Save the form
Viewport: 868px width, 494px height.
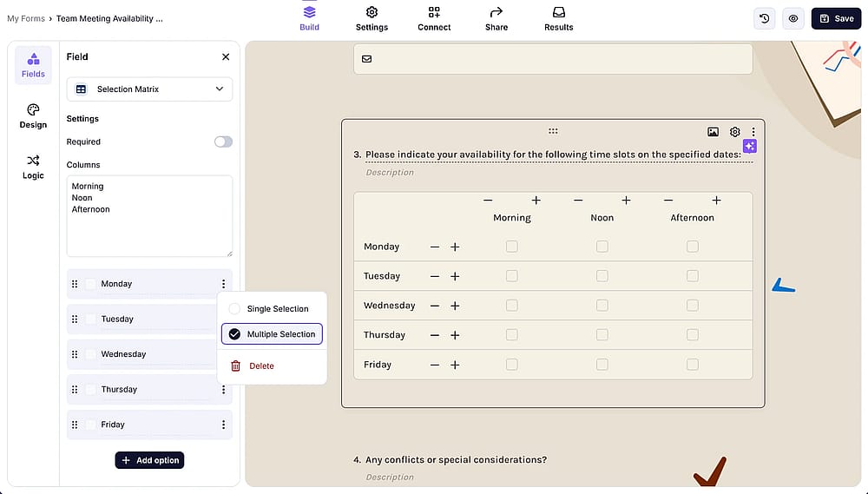836,18
